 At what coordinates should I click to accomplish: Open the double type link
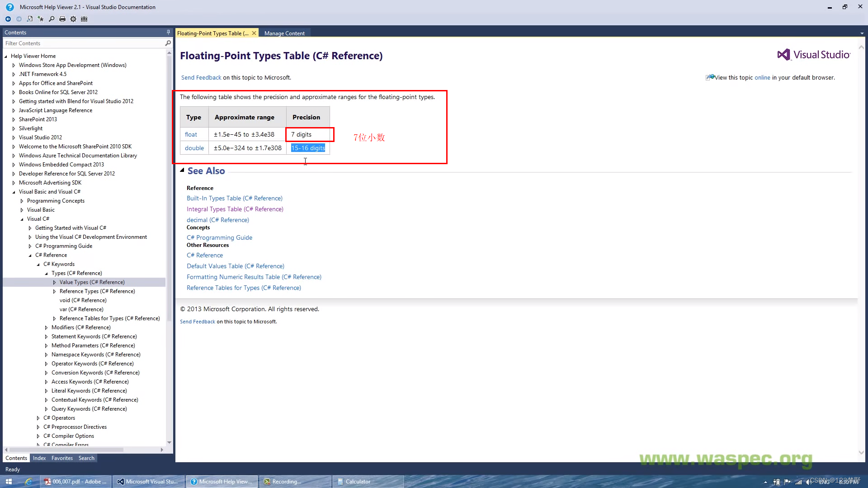(x=194, y=148)
